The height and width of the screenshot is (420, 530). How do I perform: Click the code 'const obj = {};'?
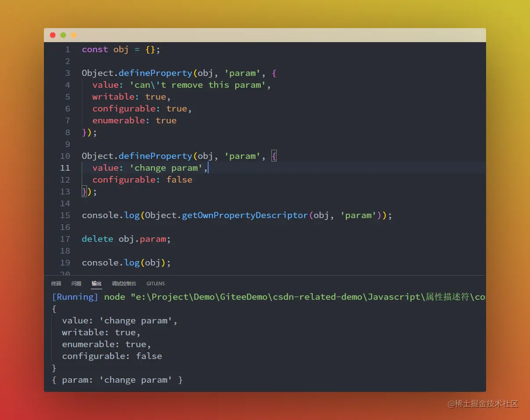pos(121,50)
